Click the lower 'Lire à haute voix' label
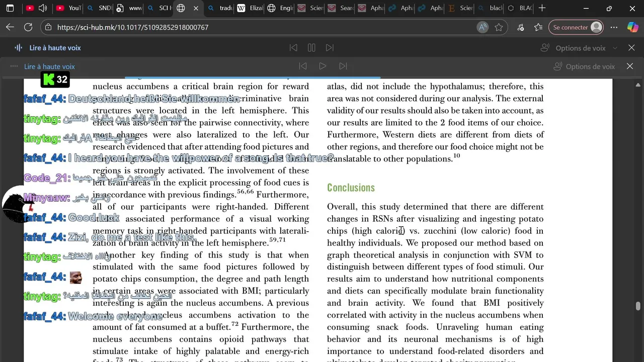The image size is (644, 362). [x=49, y=66]
